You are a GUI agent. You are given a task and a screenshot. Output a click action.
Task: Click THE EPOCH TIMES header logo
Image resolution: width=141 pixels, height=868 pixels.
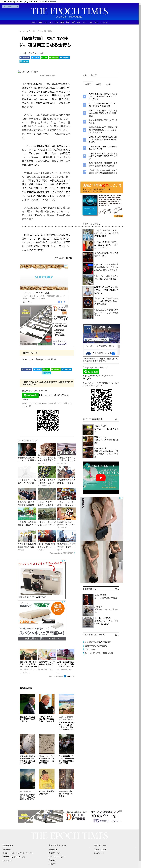coord(69,11)
